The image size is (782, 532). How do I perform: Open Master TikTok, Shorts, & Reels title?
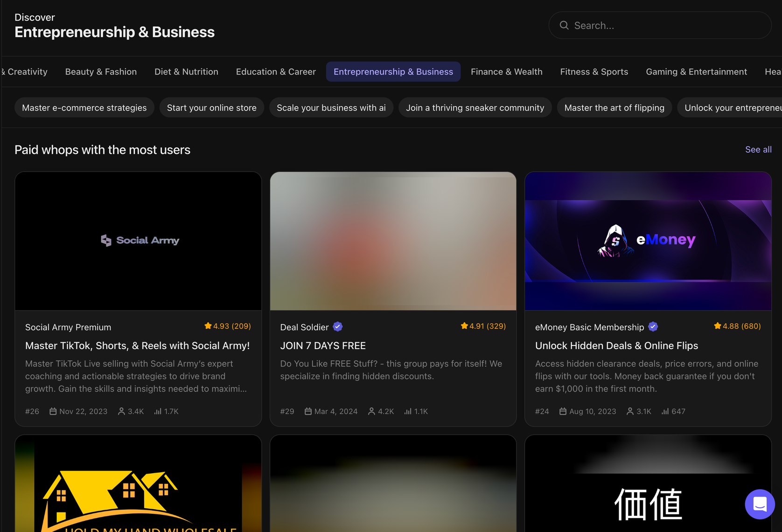pos(137,346)
